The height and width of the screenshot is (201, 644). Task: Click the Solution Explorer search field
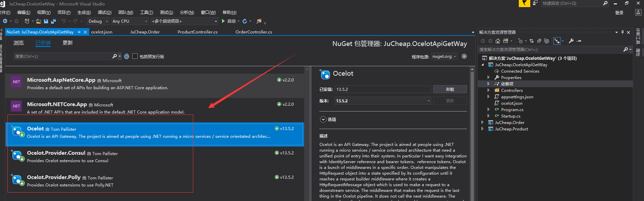point(551,50)
